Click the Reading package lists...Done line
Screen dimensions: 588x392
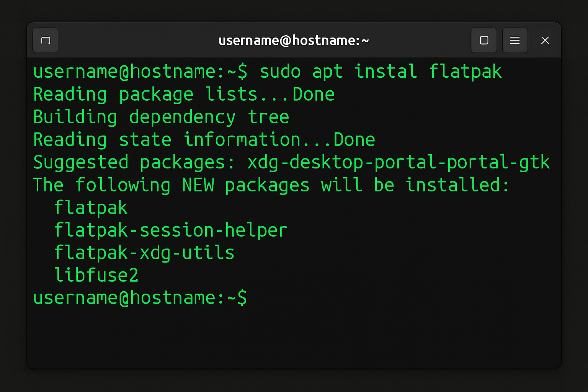(x=184, y=94)
